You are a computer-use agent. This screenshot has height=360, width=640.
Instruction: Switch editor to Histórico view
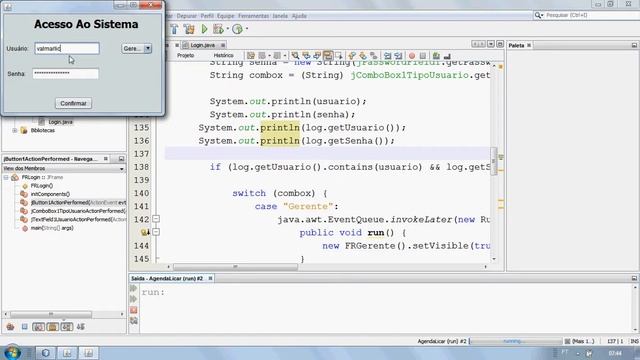(x=224, y=56)
